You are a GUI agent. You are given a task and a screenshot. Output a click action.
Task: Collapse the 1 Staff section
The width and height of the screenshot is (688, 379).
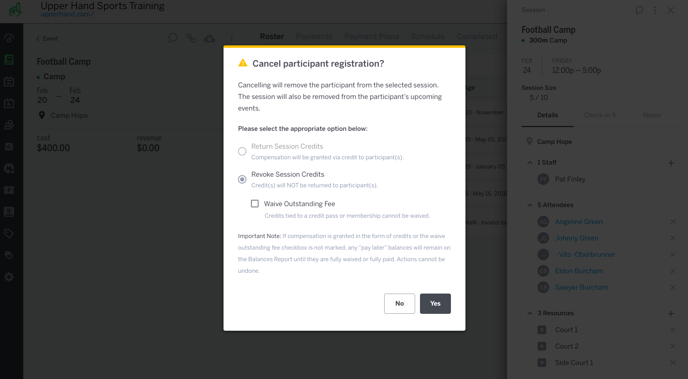tap(530, 163)
